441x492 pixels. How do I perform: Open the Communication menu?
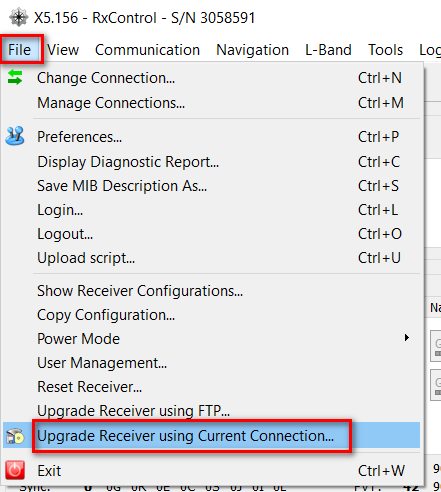tap(147, 50)
